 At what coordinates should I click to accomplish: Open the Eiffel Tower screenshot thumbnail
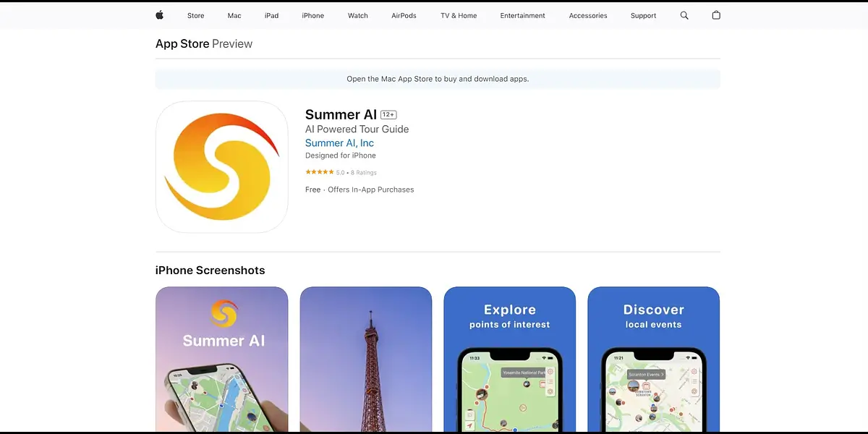click(365, 359)
